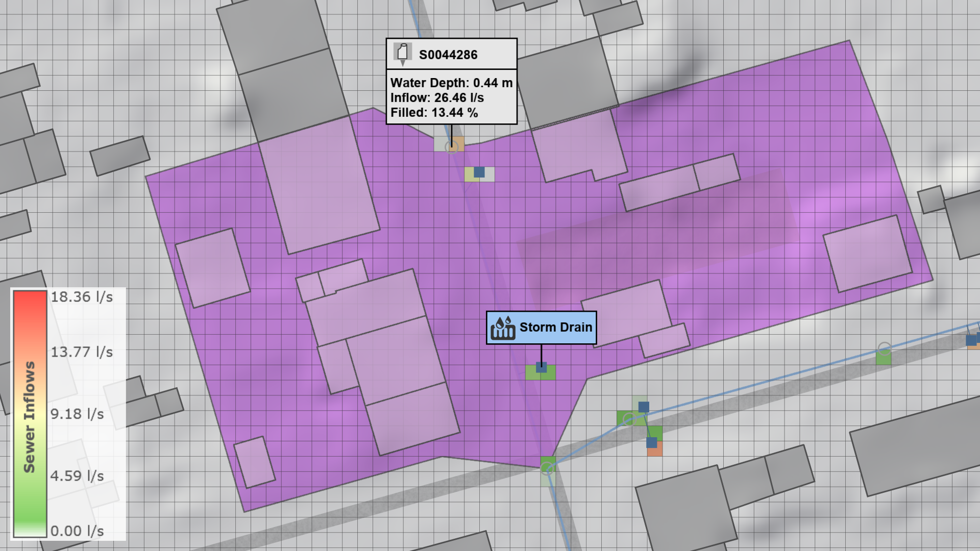Select the blue inlet square below Storm Drain label
The image size is (980, 551).
[x=542, y=367]
